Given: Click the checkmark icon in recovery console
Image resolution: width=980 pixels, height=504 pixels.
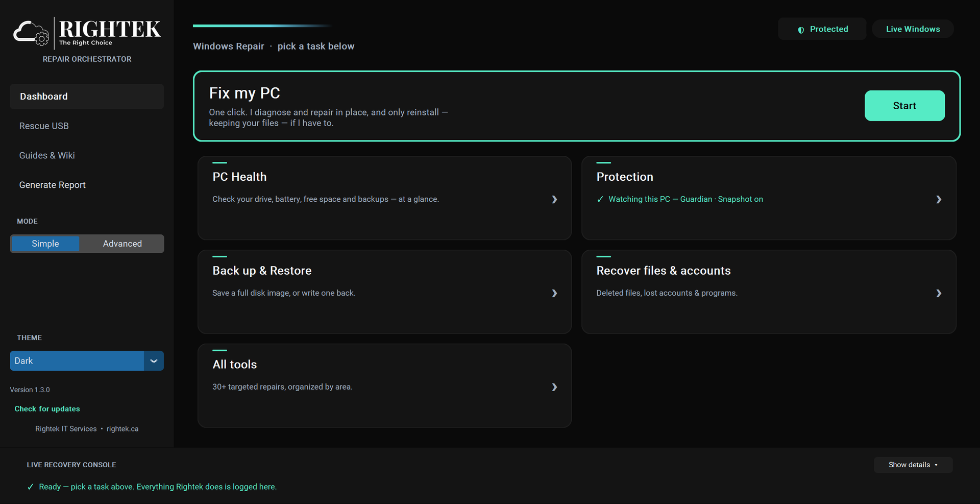Looking at the screenshot, I should [x=31, y=487].
